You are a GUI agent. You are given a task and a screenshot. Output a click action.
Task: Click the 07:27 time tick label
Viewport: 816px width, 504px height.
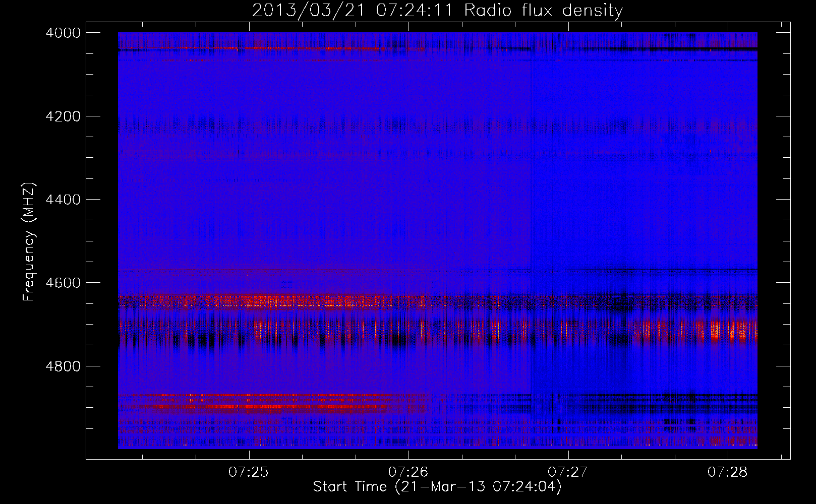click(568, 472)
